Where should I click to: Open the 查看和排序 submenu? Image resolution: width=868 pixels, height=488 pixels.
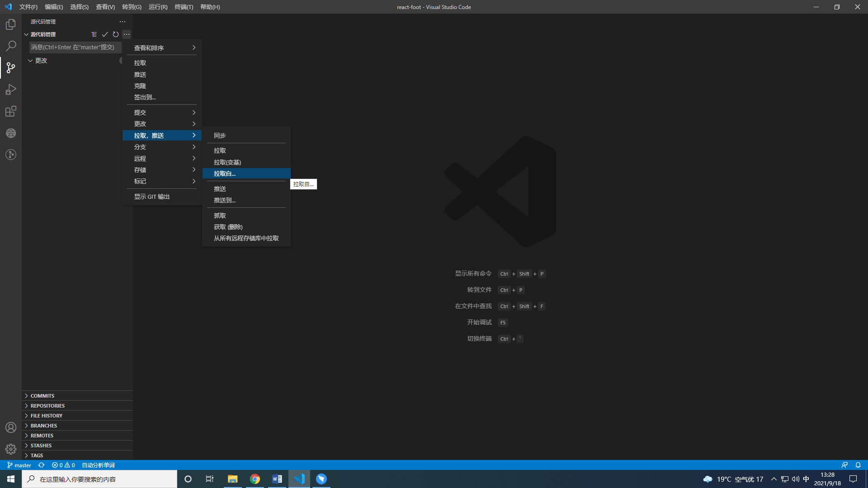162,48
